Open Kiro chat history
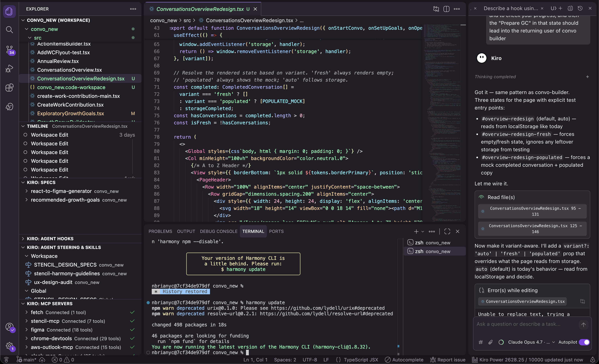Screen dimensions: 599x364 (580, 8)
